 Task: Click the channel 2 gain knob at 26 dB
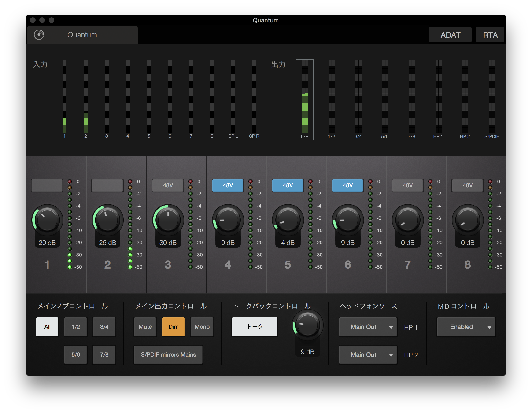(108, 220)
